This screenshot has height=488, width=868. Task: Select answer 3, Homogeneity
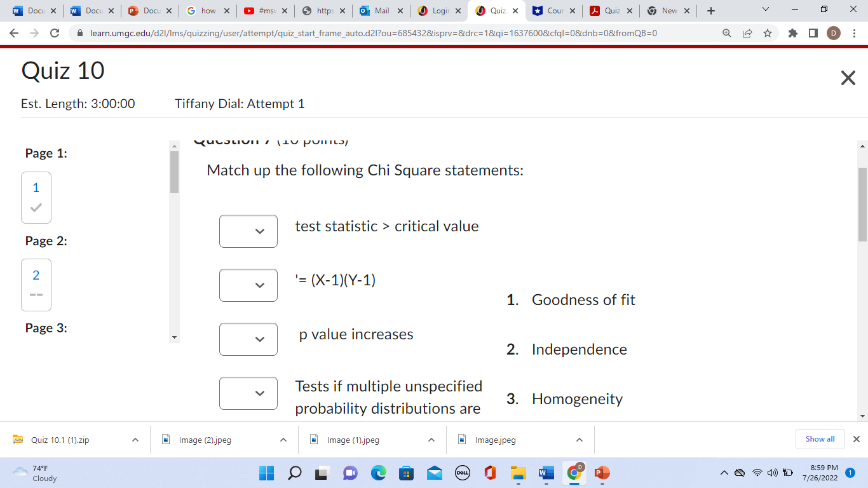pyautogui.click(x=577, y=398)
